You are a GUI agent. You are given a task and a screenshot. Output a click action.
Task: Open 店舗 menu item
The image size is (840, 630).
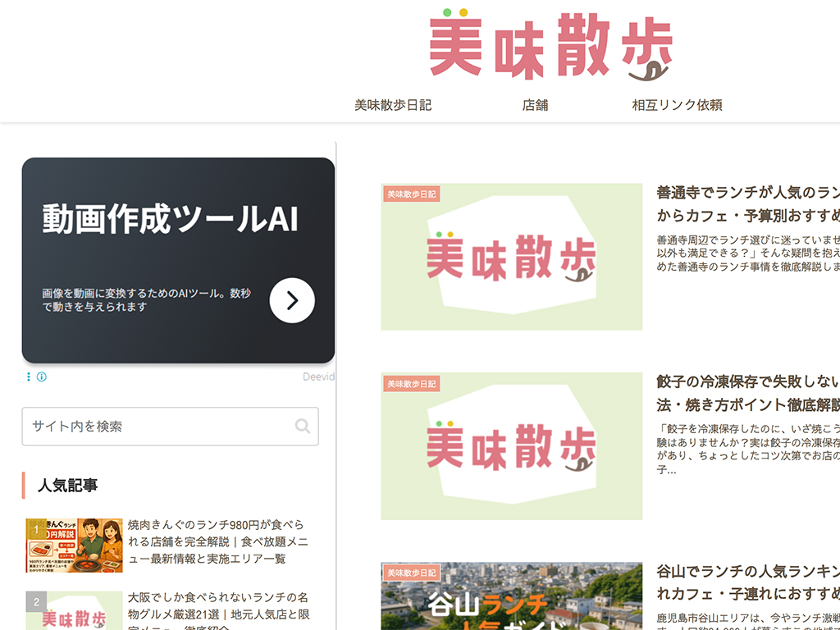[x=535, y=105]
